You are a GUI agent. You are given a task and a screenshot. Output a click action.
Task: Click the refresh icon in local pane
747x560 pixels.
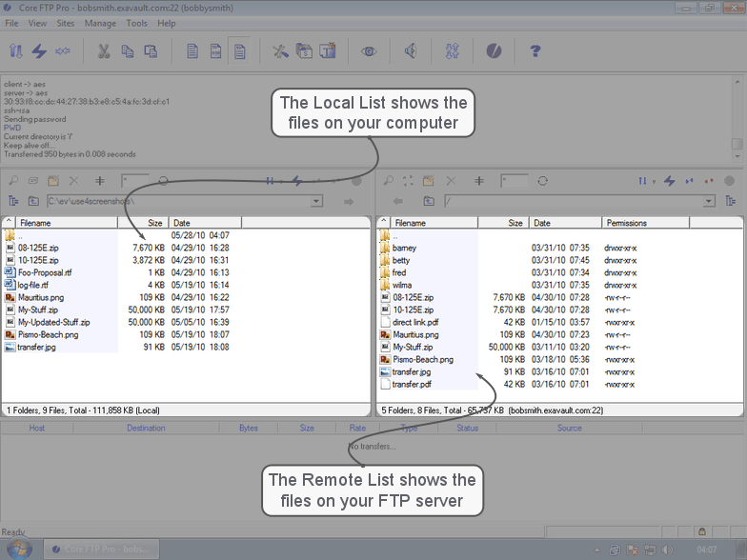coord(164,181)
